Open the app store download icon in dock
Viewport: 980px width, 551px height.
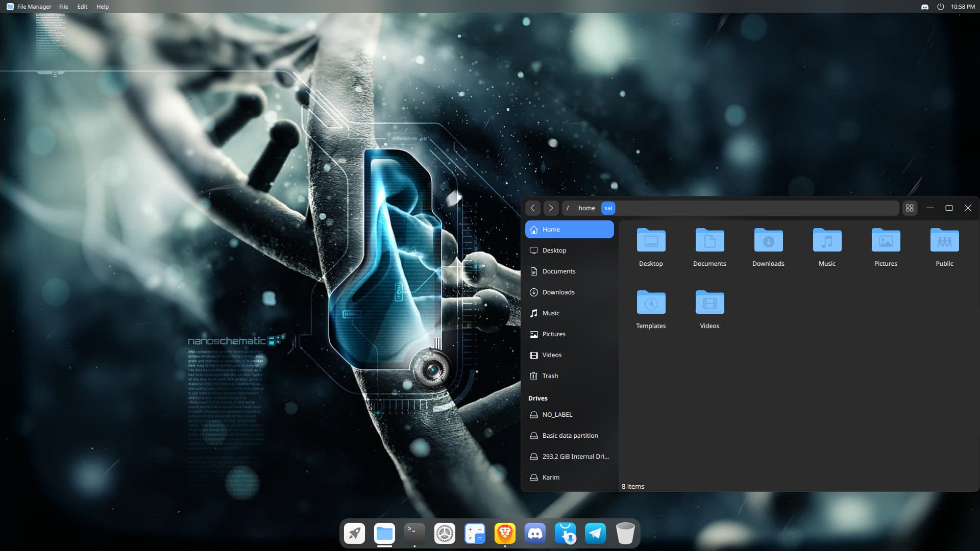[x=565, y=534]
